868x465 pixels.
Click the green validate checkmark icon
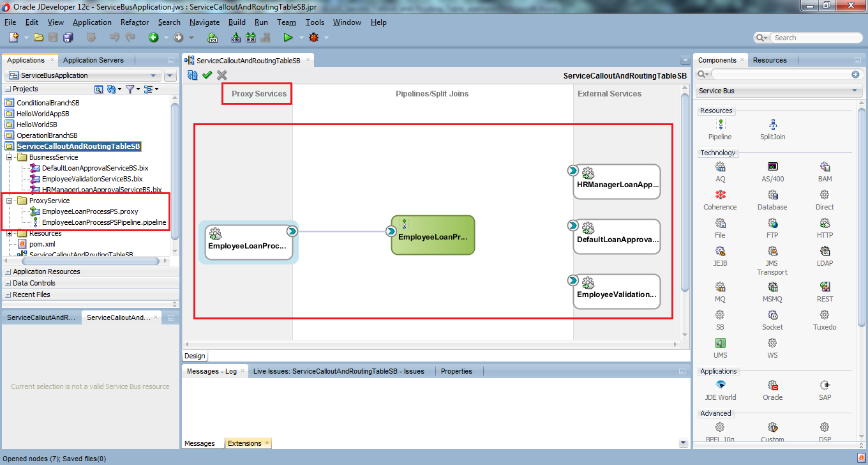[207, 75]
